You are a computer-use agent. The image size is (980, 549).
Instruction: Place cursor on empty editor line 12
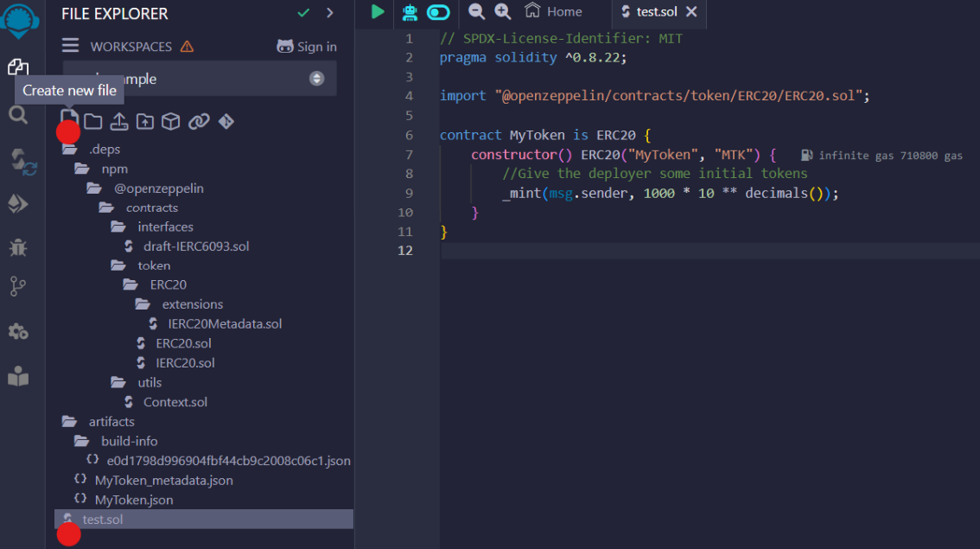click(x=710, y=250)
